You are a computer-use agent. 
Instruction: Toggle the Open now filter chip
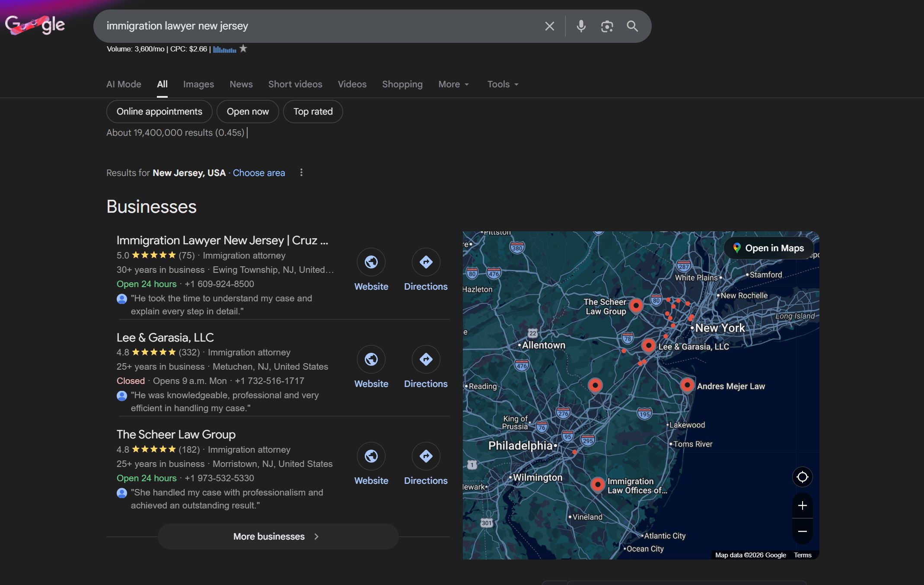[x=247, y=112]
